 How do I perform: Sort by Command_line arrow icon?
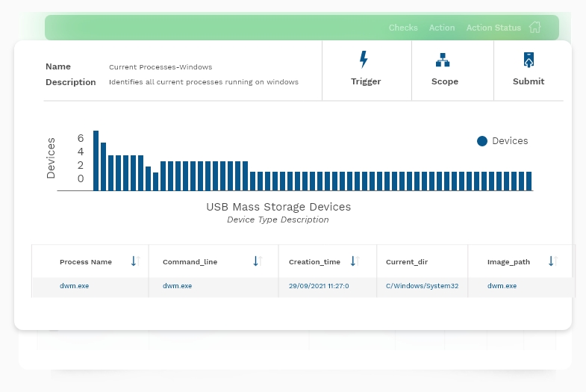(257, 261)
